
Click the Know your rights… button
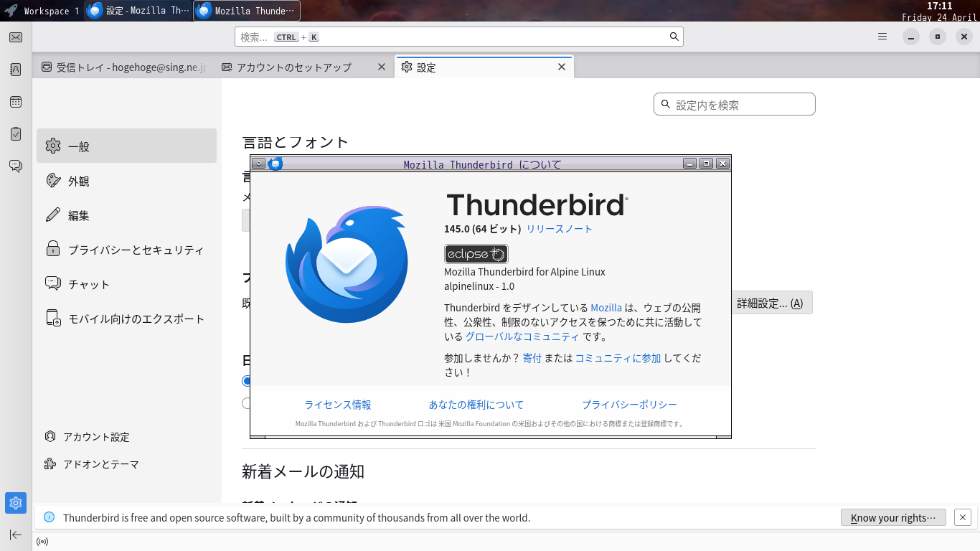[893, 517]
